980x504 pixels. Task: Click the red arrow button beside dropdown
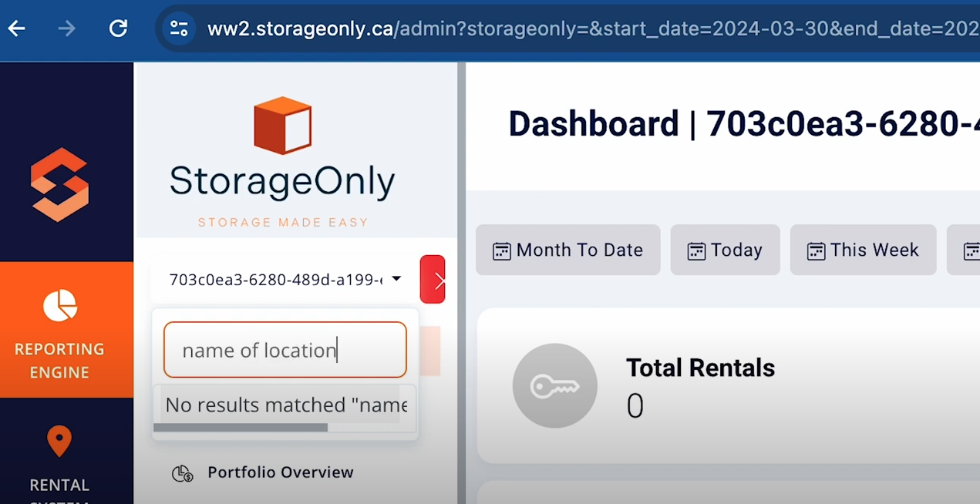tap(433, 279)
